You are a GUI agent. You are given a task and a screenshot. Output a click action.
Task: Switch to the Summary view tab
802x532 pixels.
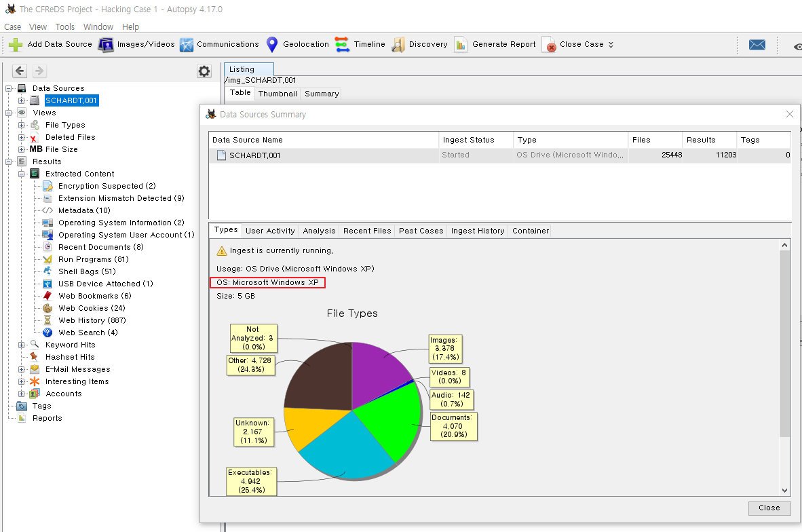[x=322, y=94]
